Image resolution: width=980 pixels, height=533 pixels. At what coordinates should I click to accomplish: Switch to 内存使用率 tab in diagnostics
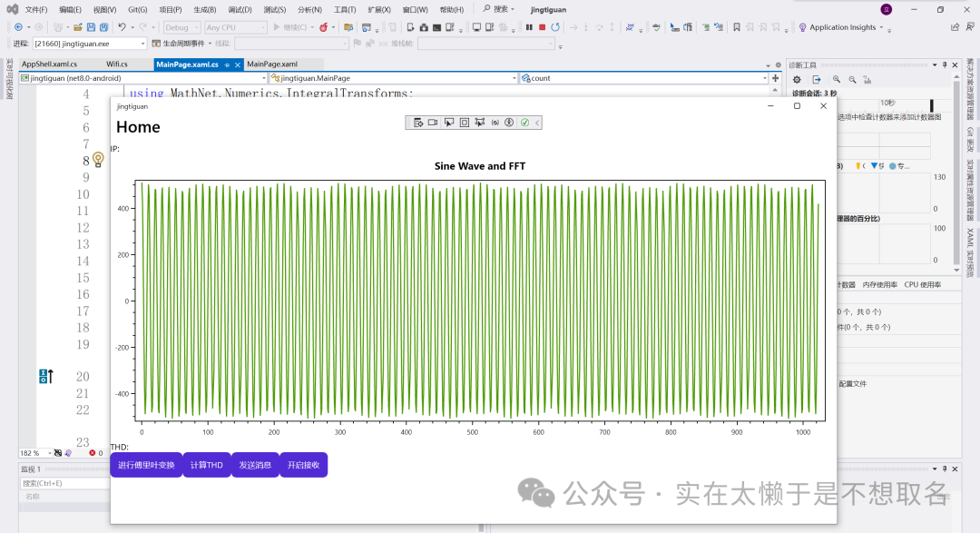(880, 284)
